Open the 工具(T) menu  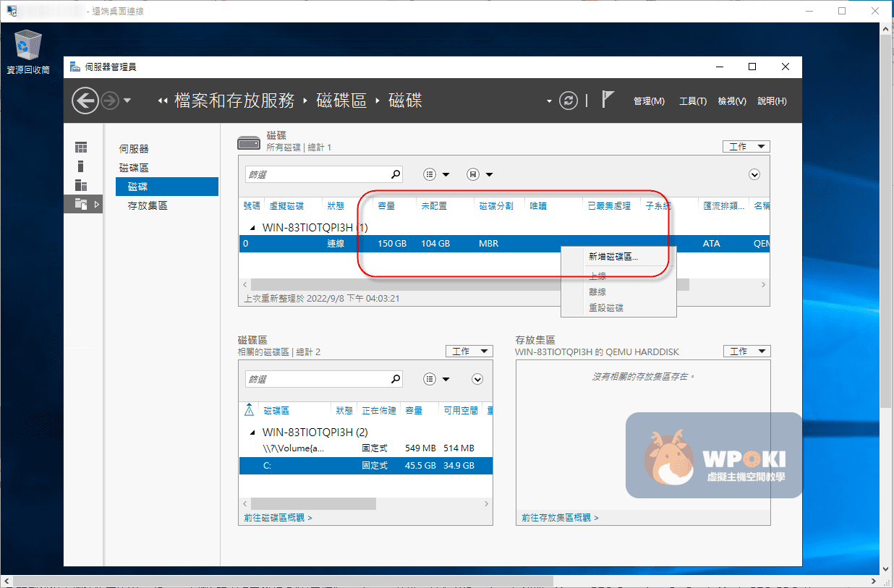click(x=692, y=101)
